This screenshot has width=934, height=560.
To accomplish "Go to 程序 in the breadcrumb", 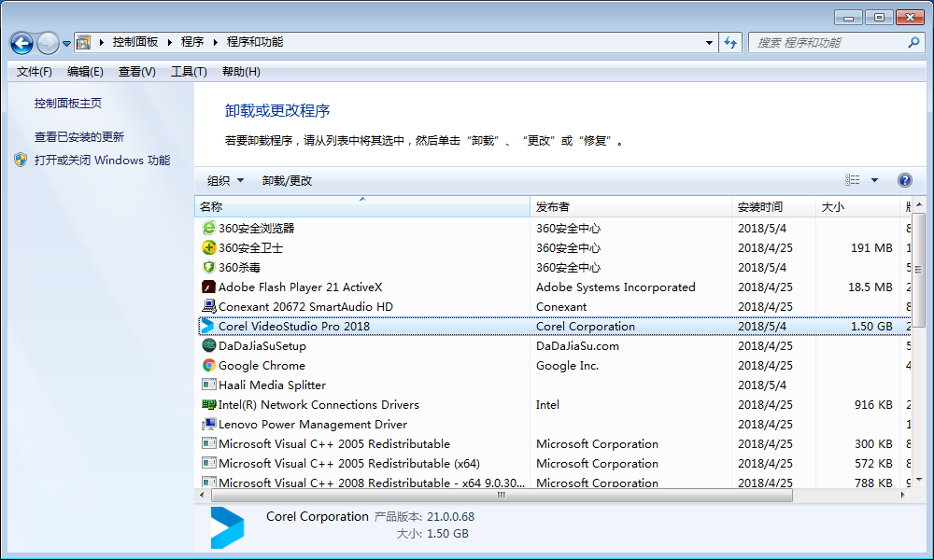I will coord(192,42).
